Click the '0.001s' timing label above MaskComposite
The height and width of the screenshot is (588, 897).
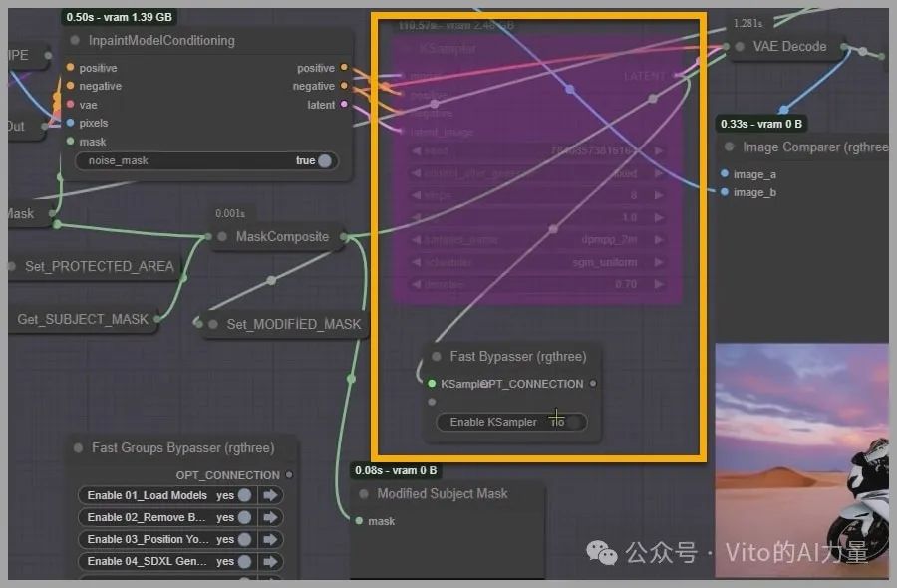[x=230, y=213]
